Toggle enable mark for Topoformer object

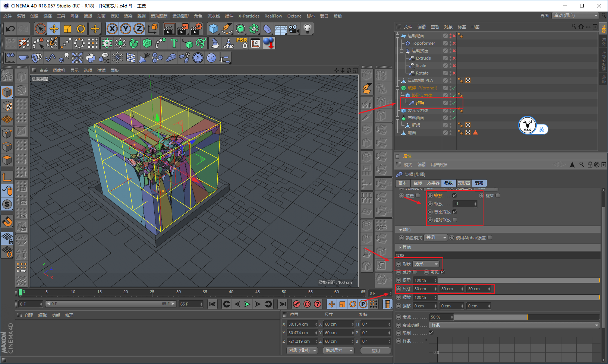tap(454, 43)
